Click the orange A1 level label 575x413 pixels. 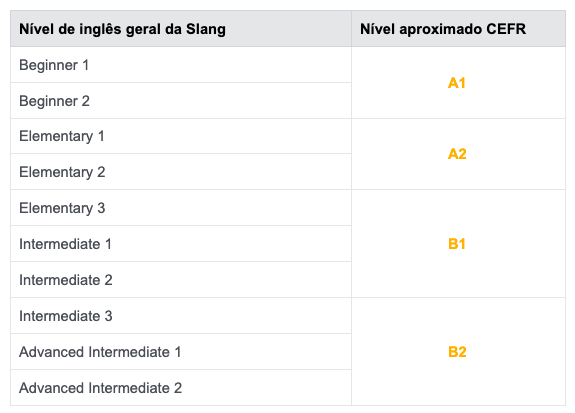(457, 83)
